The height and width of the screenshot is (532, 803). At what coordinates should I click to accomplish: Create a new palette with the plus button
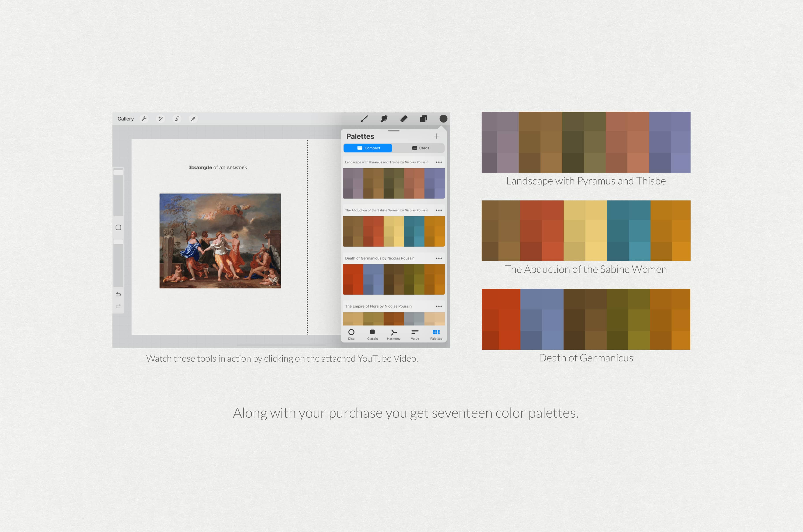click(437, 136)
